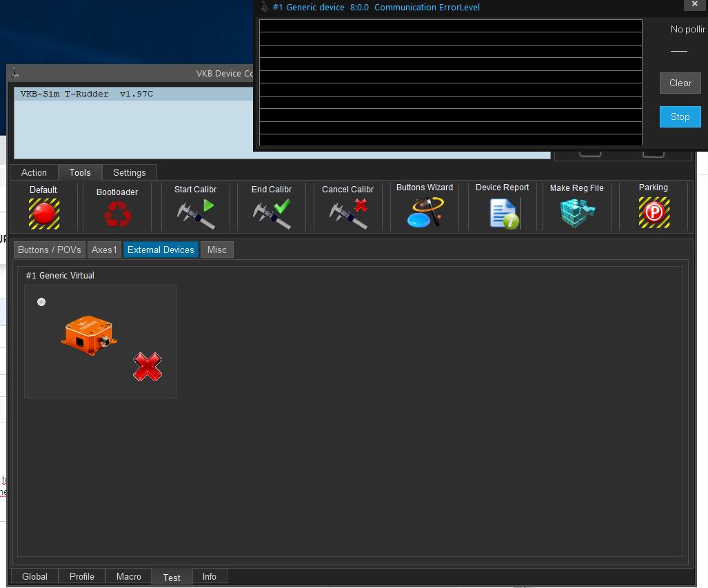Click the #1 Generic Virtual label
This screenshot has height=588, width=708.
click(x=60, y=276)
